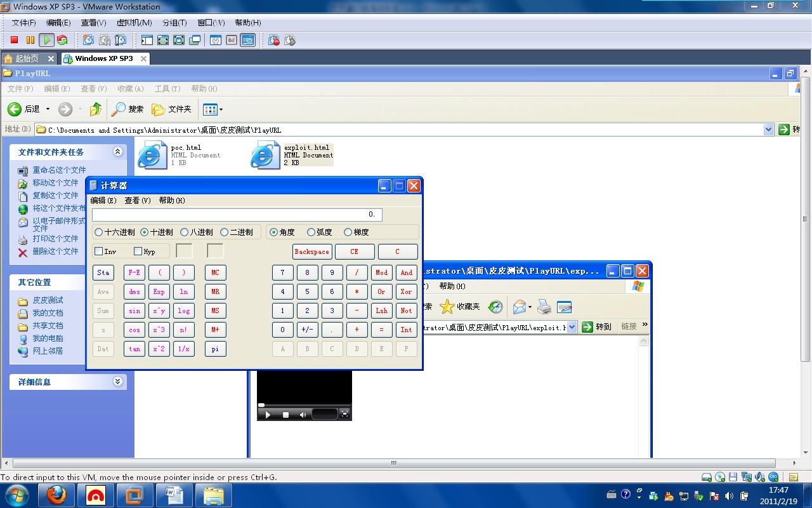Click the IE Favorites star icon
Image resolution: width=812 pixels, height=508 pixels.
(x=447, y=307)
